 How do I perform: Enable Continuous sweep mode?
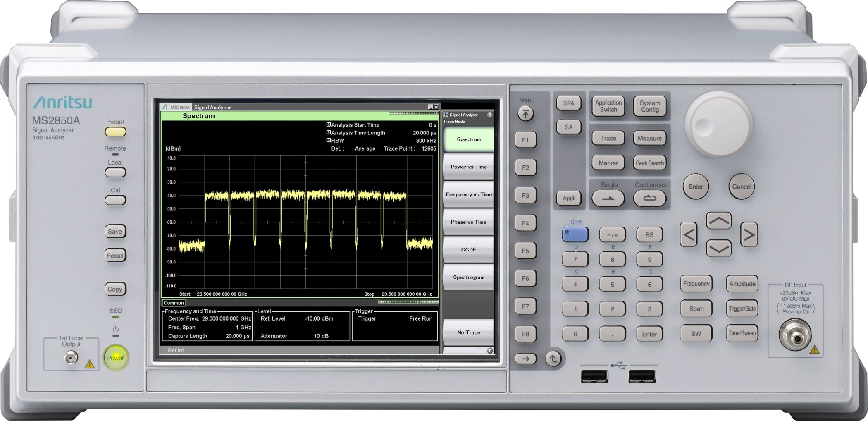pos(649,198)
